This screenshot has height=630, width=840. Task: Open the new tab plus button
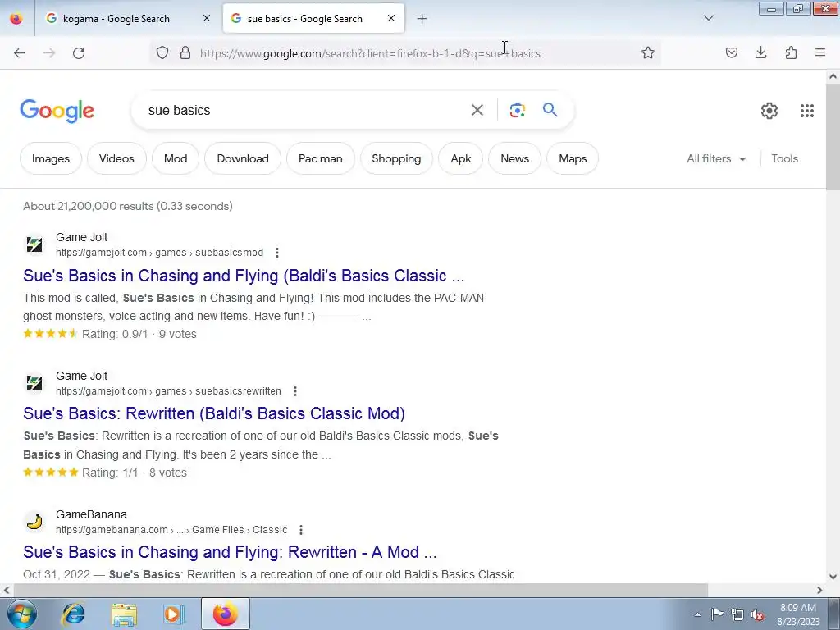pyautogui.click(x=422, y=19)
